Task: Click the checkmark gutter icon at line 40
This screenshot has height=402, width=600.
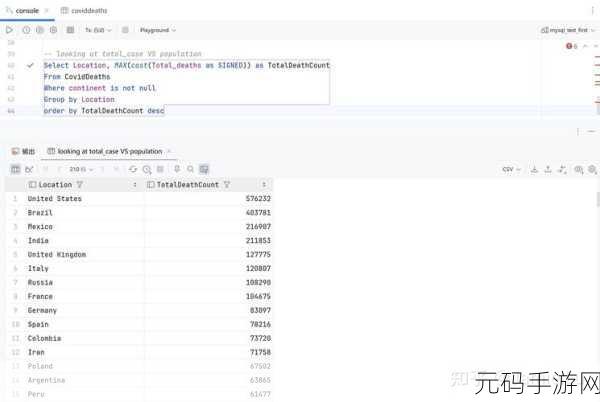Action: coord(30,65)
